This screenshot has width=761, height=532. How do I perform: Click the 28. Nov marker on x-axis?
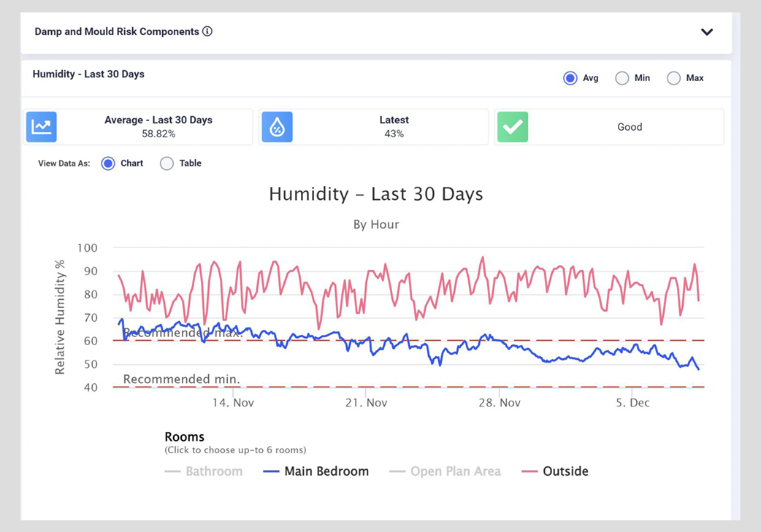(x=500, y=403)
